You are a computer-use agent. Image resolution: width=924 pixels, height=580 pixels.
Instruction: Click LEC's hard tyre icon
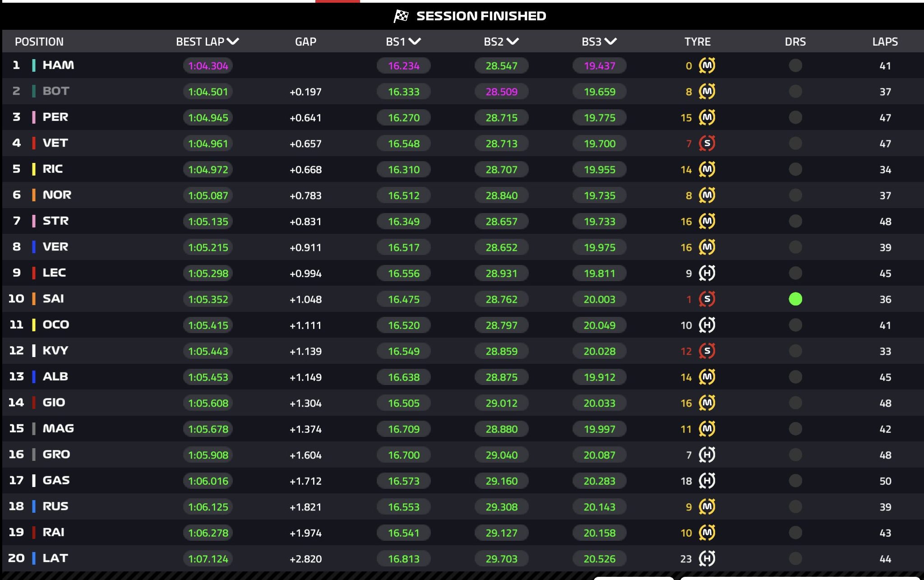707,273
